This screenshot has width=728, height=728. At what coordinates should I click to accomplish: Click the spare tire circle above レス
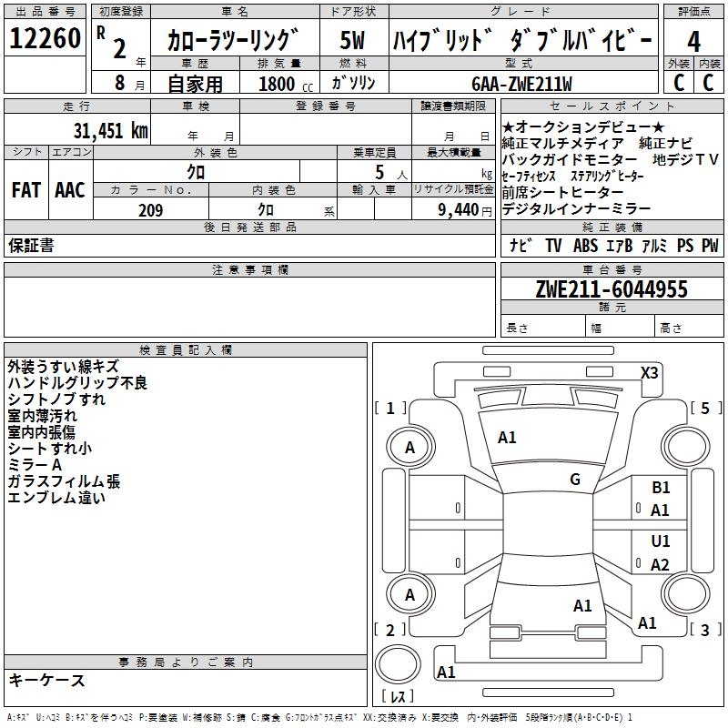tap(397, 665)
